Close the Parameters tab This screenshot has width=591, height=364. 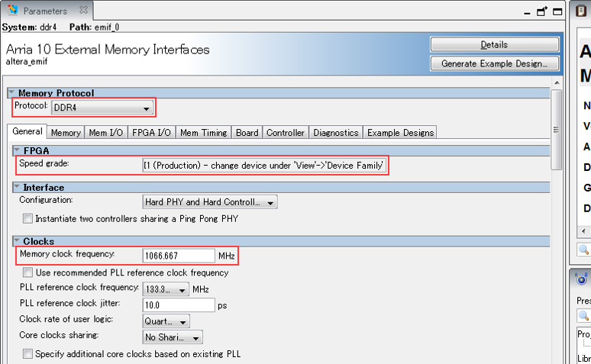click(84, 11)
